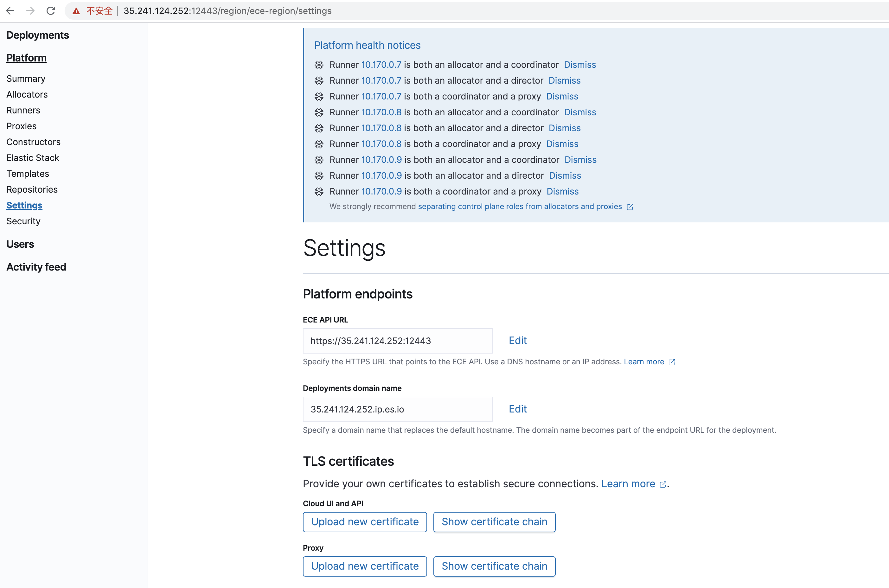The width and height of the screenshot is (889, 588).
Task: Show certificate chain for Proxy
Action: click(x=494, y=566)
